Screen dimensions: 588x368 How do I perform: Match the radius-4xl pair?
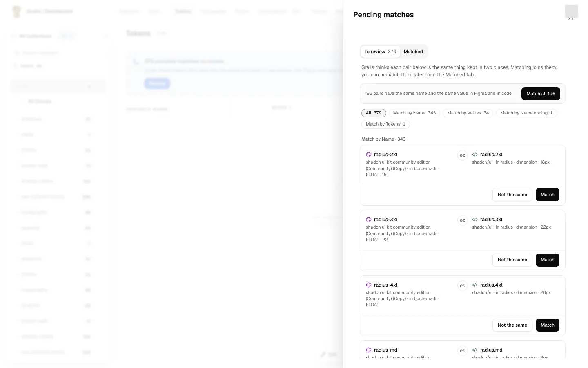pyautogui.click(x=548, y=325)
